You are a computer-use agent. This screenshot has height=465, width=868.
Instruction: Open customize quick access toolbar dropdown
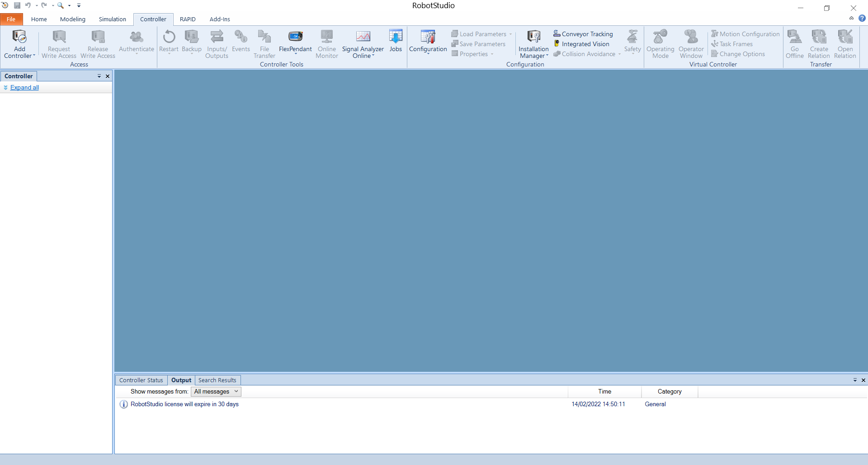tap(79, 6)
